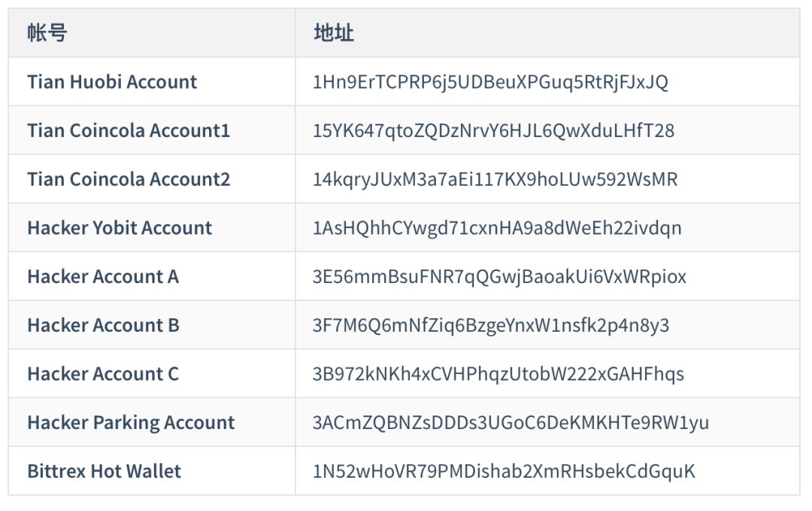Click address starting with 15YK647qto
This screenshot has width=812, height=511.
point(493,131)
